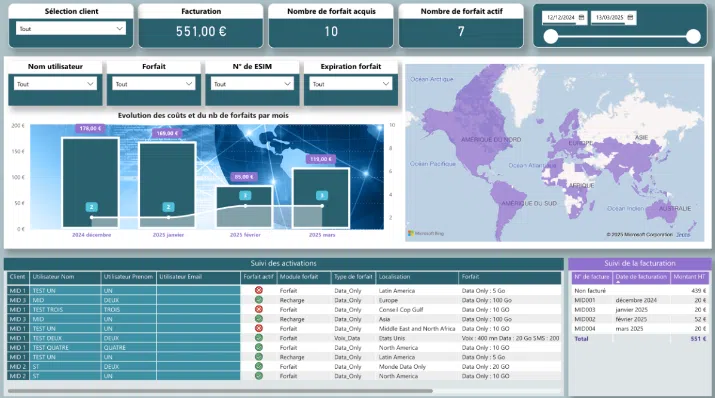715x398 pixels.
Task: Grab the right handle of date slider
Action: coord(693,36)
